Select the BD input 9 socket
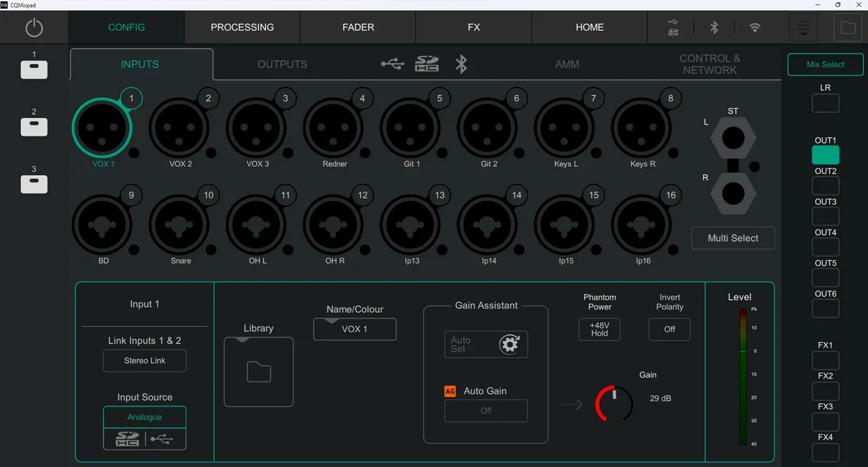The image size is (868, 467). [x=101, y=225]
